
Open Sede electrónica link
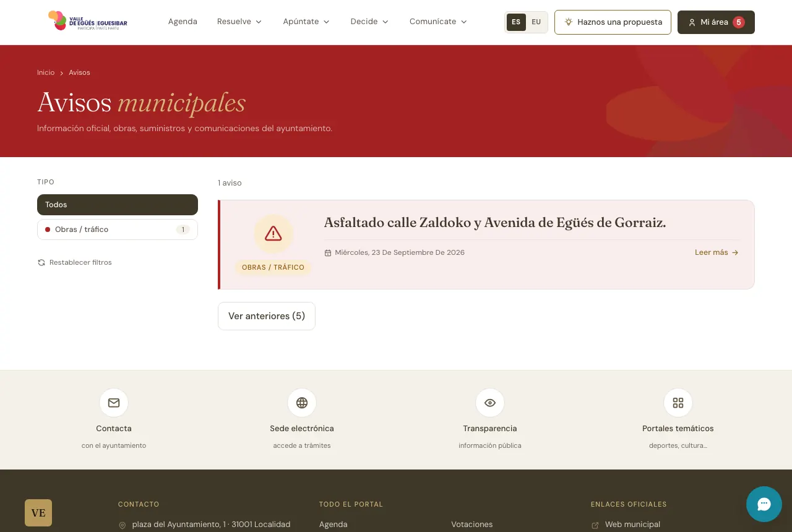302,429
